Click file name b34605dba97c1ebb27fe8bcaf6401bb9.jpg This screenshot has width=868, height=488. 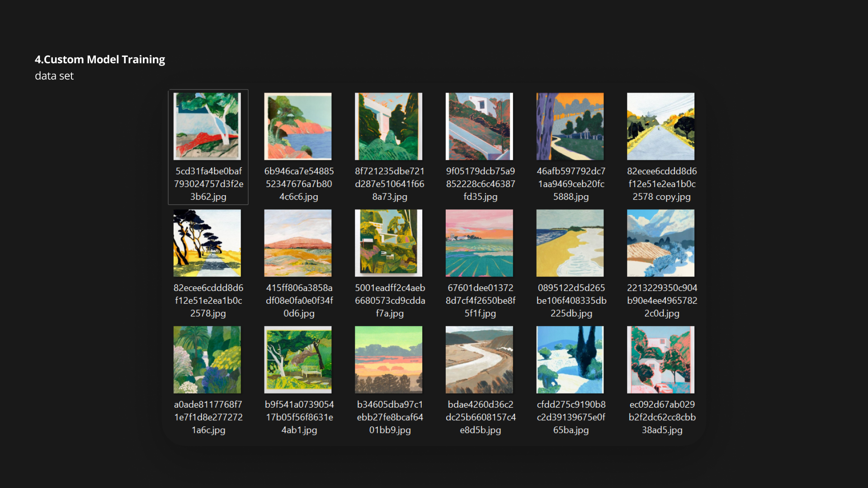[390, 417]
